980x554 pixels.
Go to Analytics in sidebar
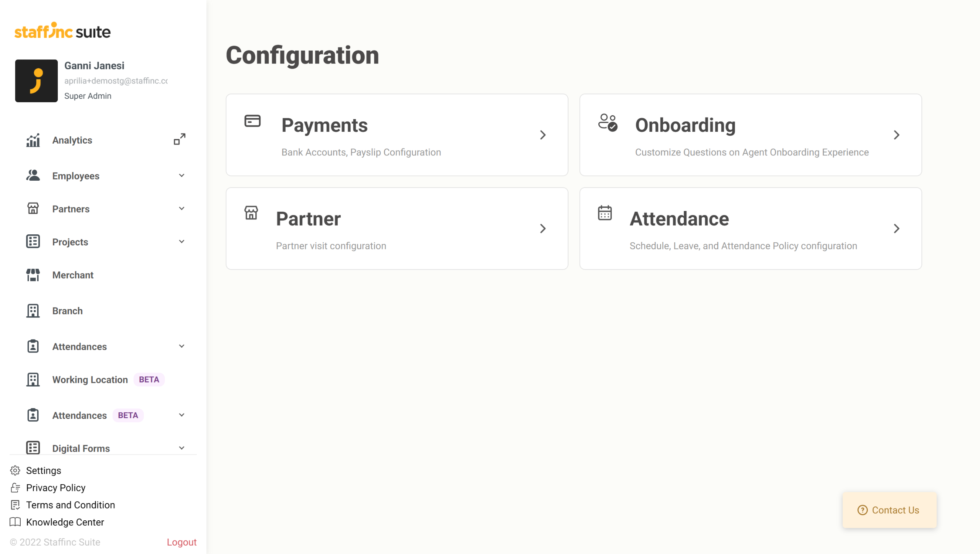click(x=72, y=140)
